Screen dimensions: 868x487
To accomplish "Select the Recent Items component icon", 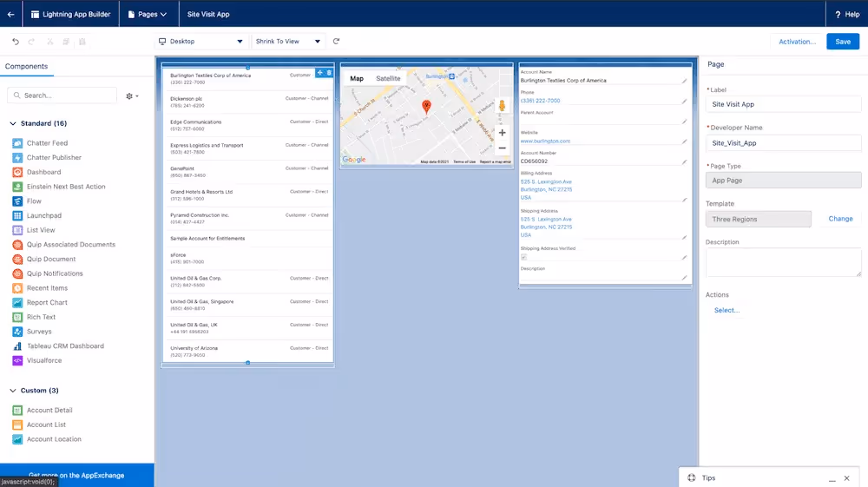I will [x=17, y=288].
